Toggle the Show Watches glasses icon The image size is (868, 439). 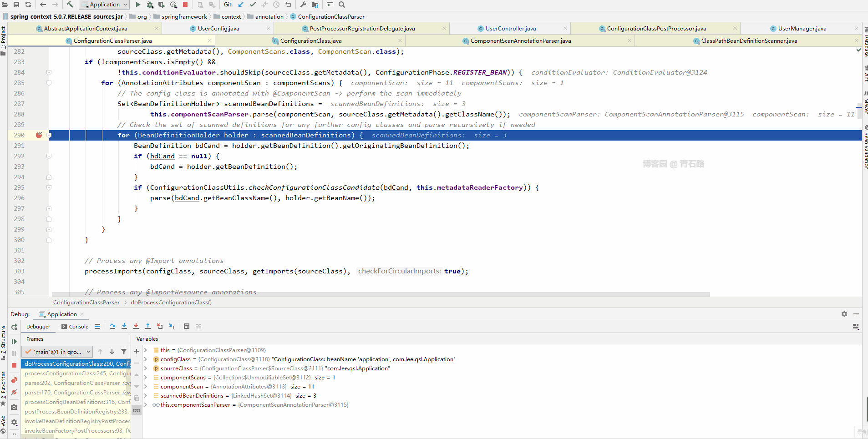pyautogui.click(x=137, y=410)
